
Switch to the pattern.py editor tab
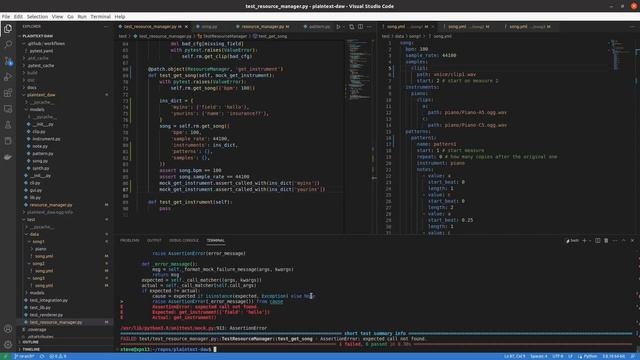317,27
